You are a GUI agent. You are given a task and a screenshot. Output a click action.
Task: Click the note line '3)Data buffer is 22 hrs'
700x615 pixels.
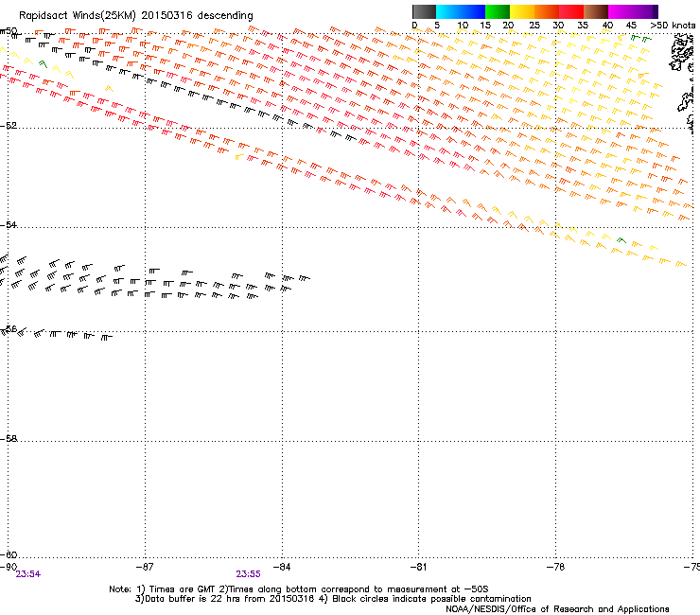tap(333, 599)
